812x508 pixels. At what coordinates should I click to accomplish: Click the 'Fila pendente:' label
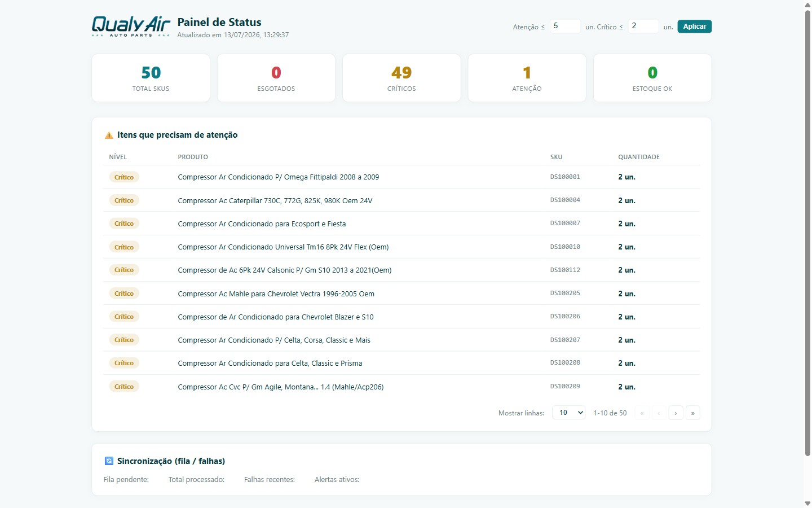click(x=126, y=480)
